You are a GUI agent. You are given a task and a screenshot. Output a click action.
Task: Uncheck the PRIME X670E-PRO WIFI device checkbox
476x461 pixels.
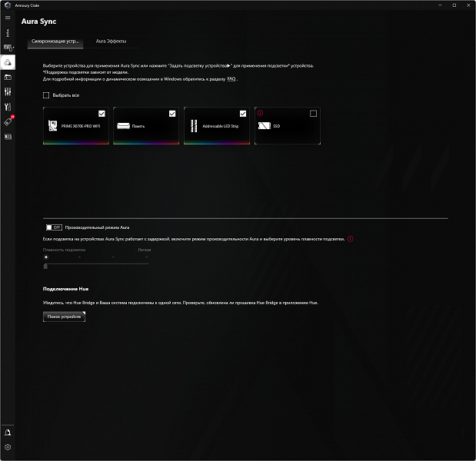coord(102,114)
